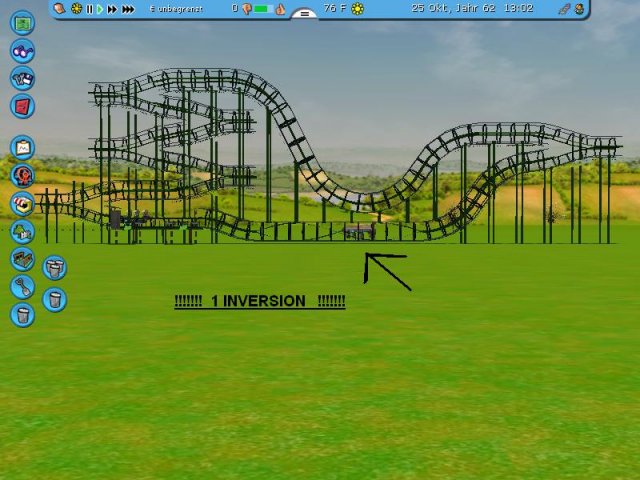Open the park map icon
640x480 pixels.
[x=22, y=23]
